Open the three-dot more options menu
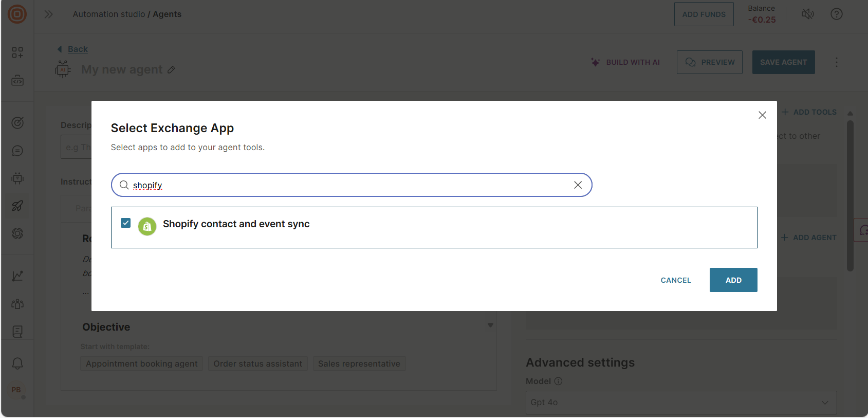 pyautogui.click(x=837, y=62)
